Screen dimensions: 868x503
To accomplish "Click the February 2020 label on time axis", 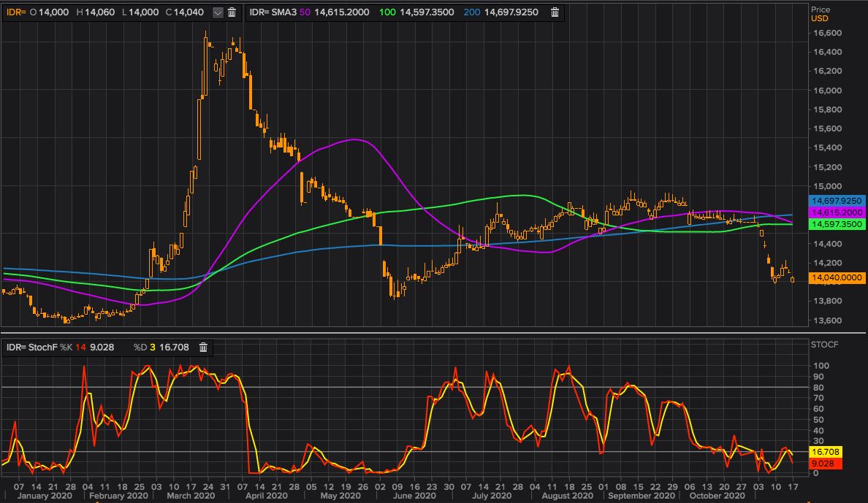I will (x=118, y=496).
